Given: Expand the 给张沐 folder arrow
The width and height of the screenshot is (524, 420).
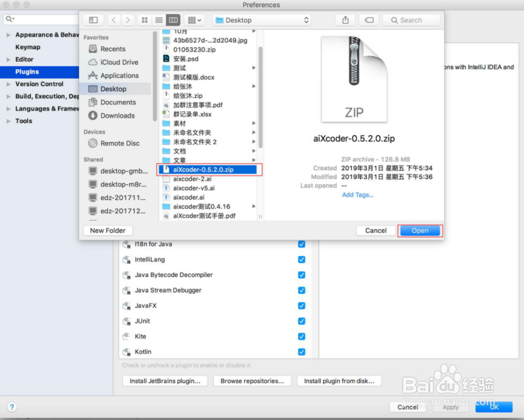Looking at the screenshot, I should coord(254,87).
